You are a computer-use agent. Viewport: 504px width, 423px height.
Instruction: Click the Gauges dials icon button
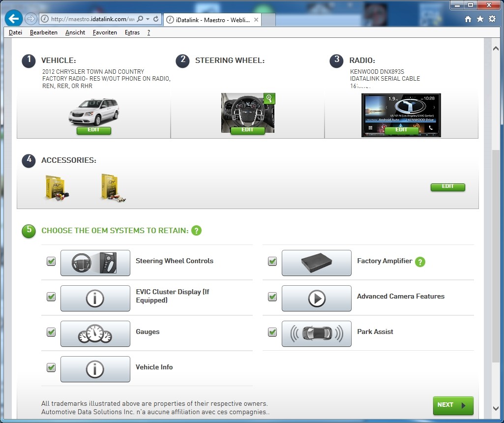pyautogui.click(x=95, y=333)
